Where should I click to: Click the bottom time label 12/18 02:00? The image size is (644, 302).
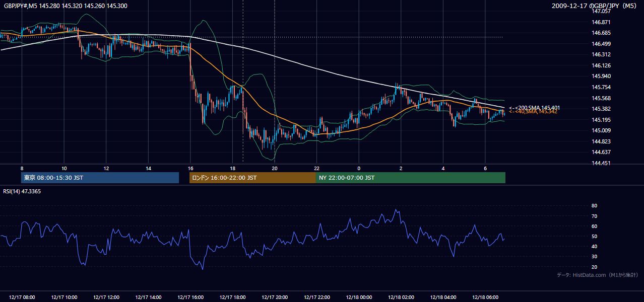click(x=401, y=297)
